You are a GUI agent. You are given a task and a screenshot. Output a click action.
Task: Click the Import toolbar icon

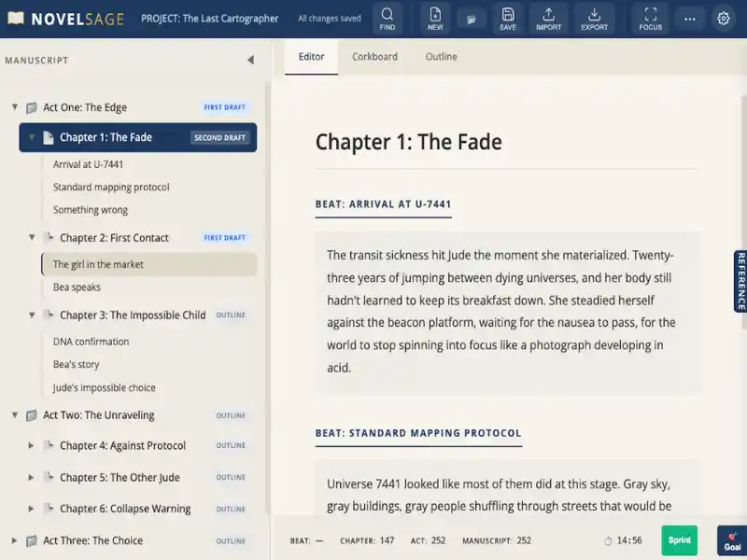(x=549, y=18)
